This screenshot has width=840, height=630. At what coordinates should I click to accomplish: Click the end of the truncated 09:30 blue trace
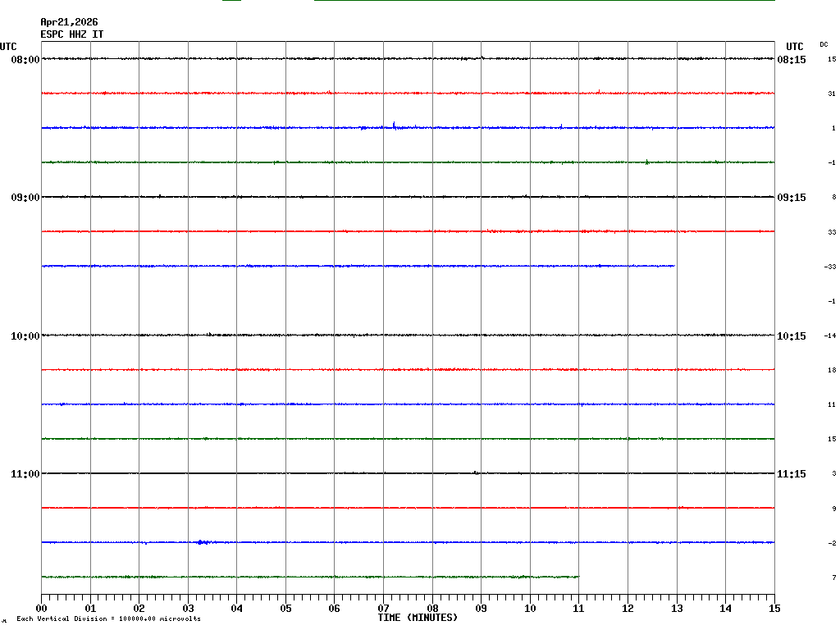[x=673, y=266]
